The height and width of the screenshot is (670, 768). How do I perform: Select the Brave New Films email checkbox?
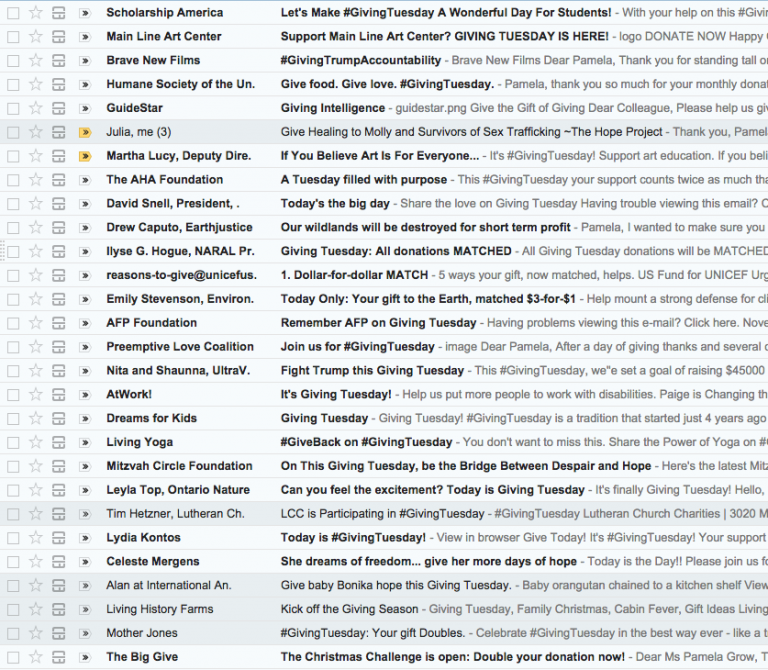coord(13,61)
